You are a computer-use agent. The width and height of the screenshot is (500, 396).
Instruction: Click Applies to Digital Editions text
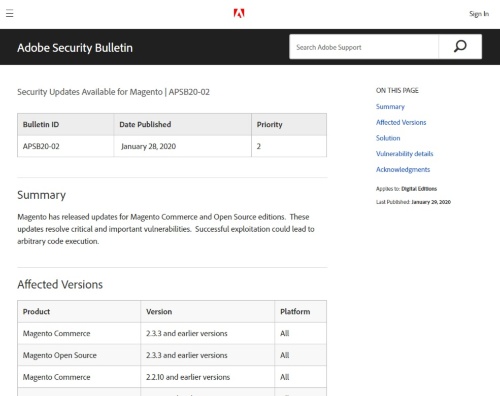(406, 189)
